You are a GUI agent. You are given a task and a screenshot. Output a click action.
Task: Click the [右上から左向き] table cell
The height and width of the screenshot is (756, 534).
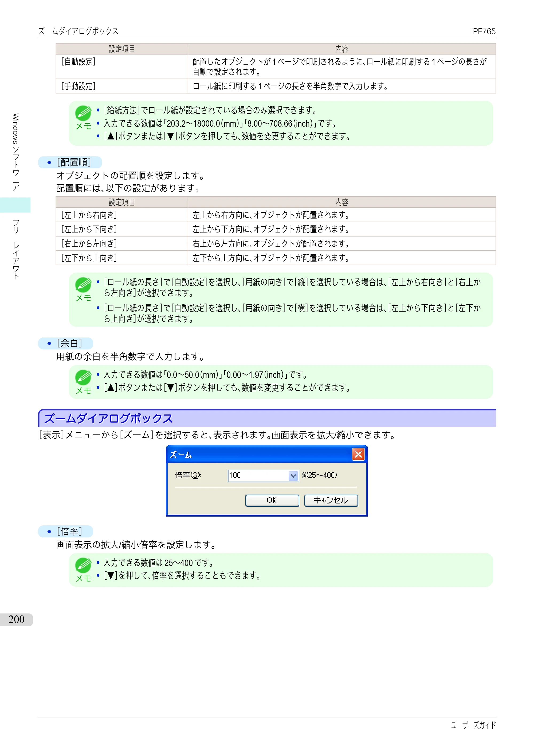coord(122,244)
